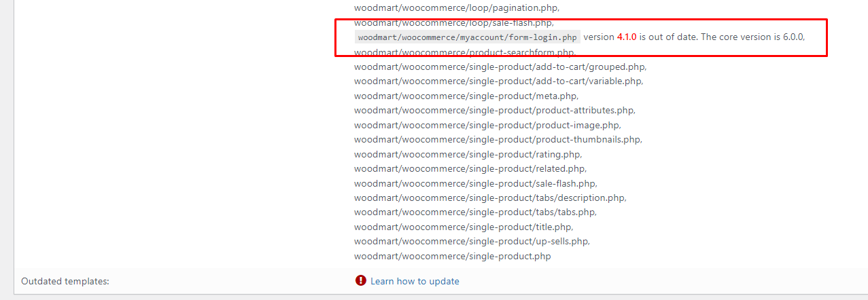Screen dimensions: 868x300
Task: Select the tabs/tabs.php template entry
Action: coord(476,212)
